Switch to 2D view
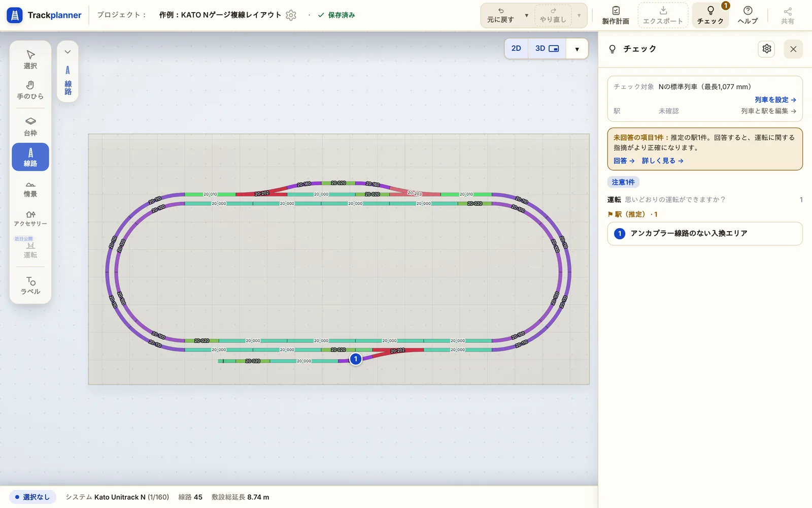The height and width of the screenshot is (508, 812). [x=516, y=48]
